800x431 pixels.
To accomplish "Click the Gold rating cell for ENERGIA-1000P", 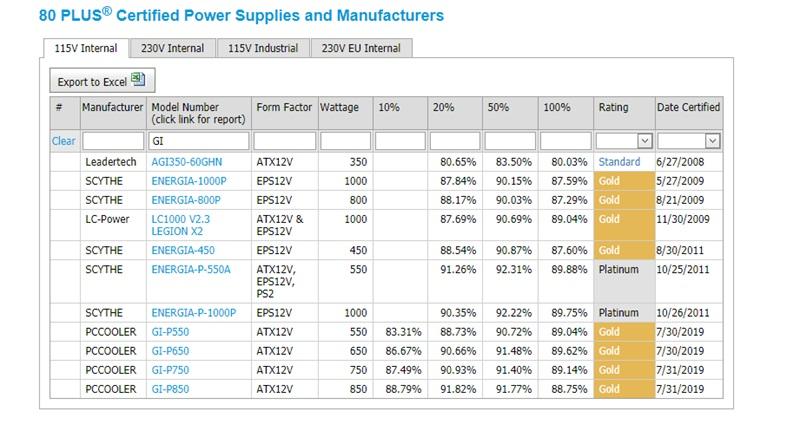I will pos(624,181).
